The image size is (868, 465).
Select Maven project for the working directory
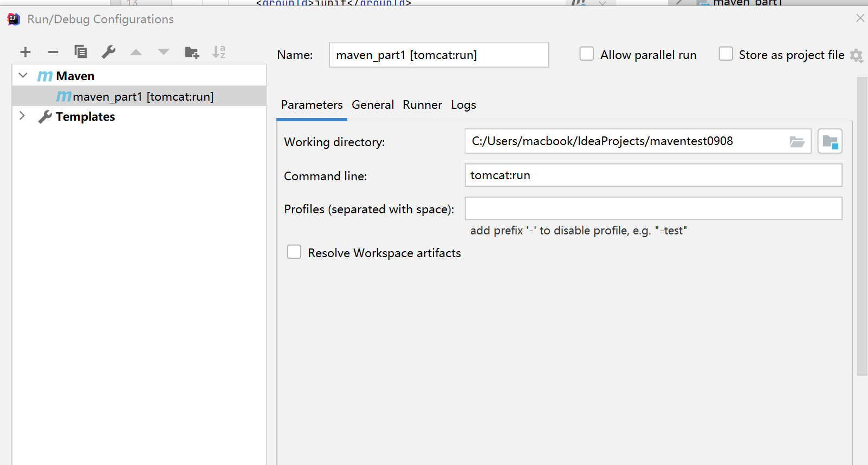(x=830, y=142)
